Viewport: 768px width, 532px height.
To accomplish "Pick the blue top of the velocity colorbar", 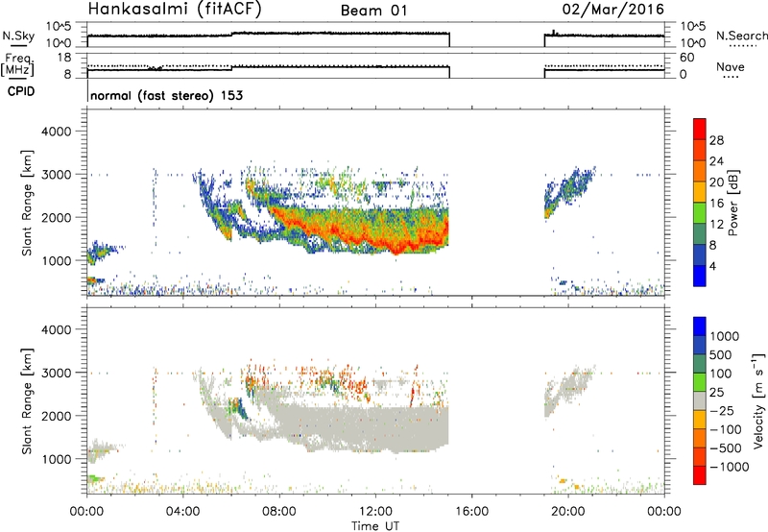I will pos(700,326).
